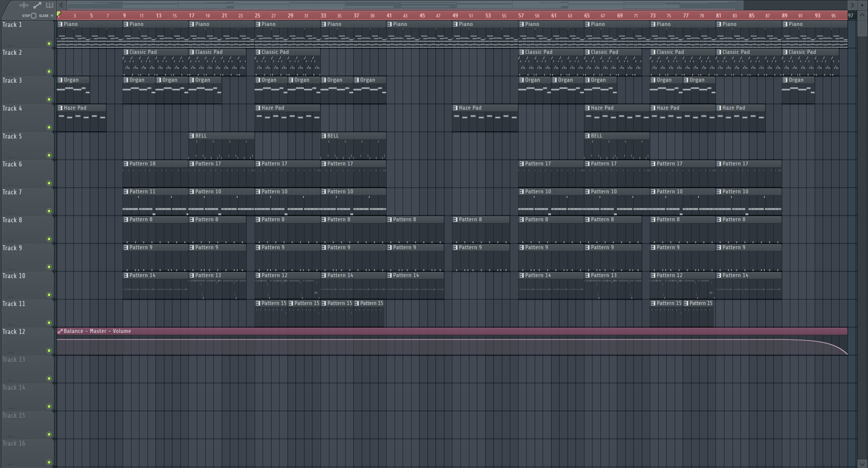Viewport: 868px width, 468px height.
Task: Click the clip icon of Classic Pad at bar 9
Action: [x=126, y=52]
